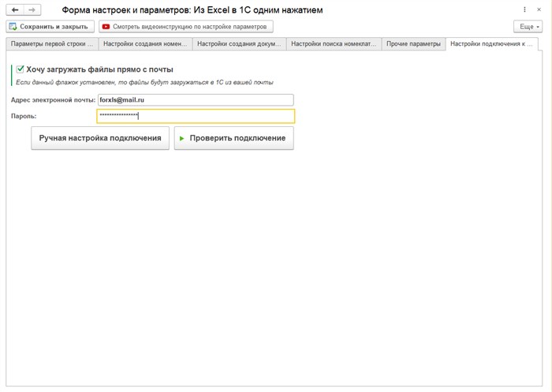The width and height of the screenshot is (552, 392).
Task: Expand the 'Еще' dropdown menu
Action: tap(528, 26)
